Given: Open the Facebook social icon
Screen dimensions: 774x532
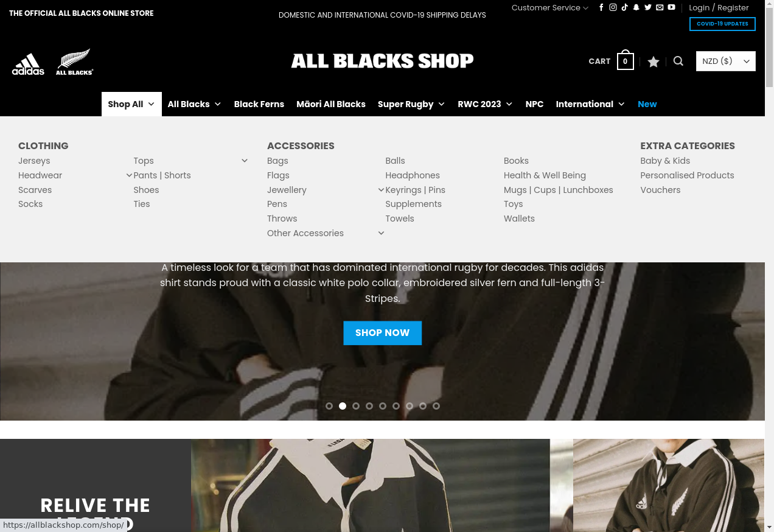Looking at the screenshot, I should coord(602,7).
